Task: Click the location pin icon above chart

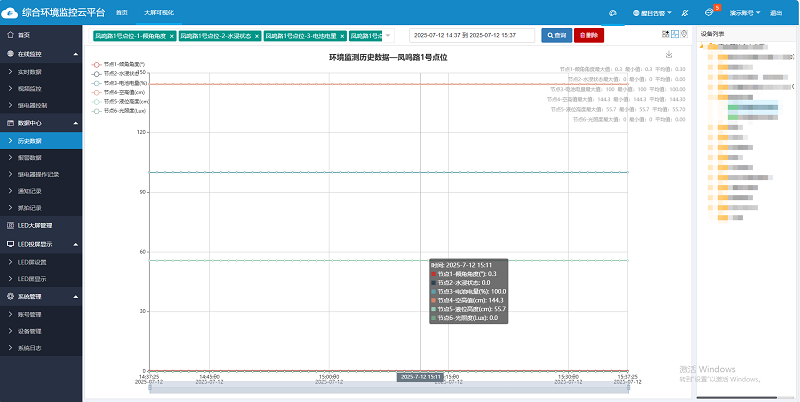Action: [x=684, y=34]
